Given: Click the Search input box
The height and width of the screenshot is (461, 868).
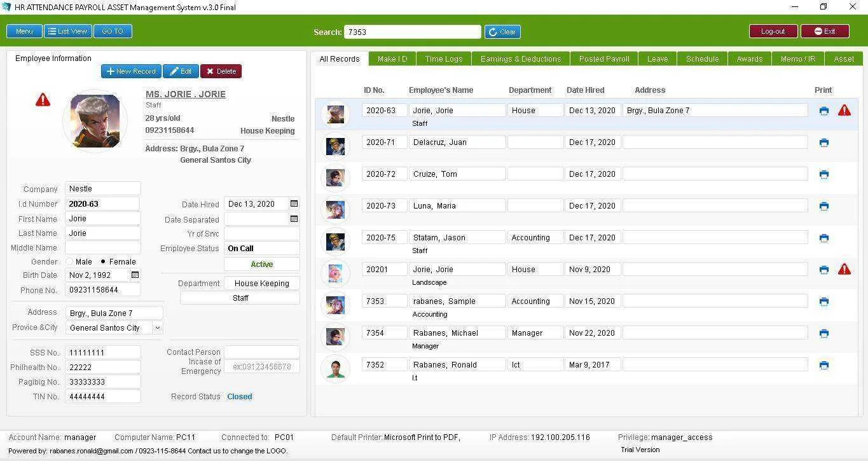Looking at the screenshot, I should pos(412,32).
